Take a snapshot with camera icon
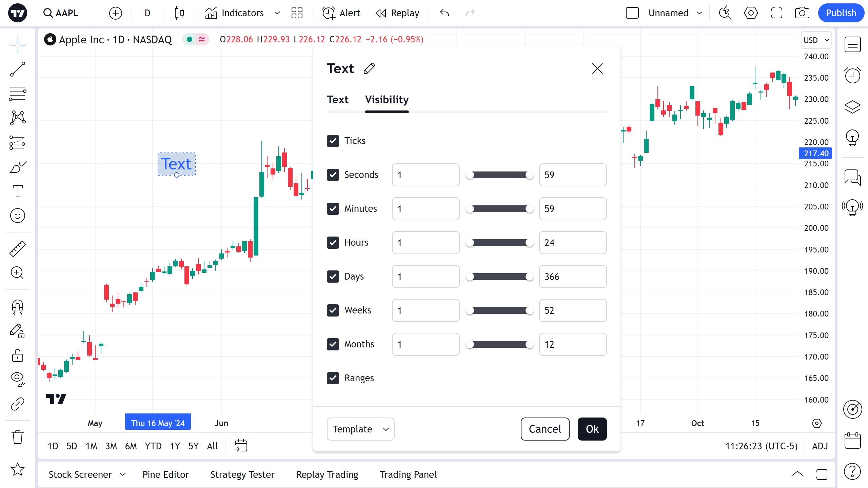 [x=802, y=13]
